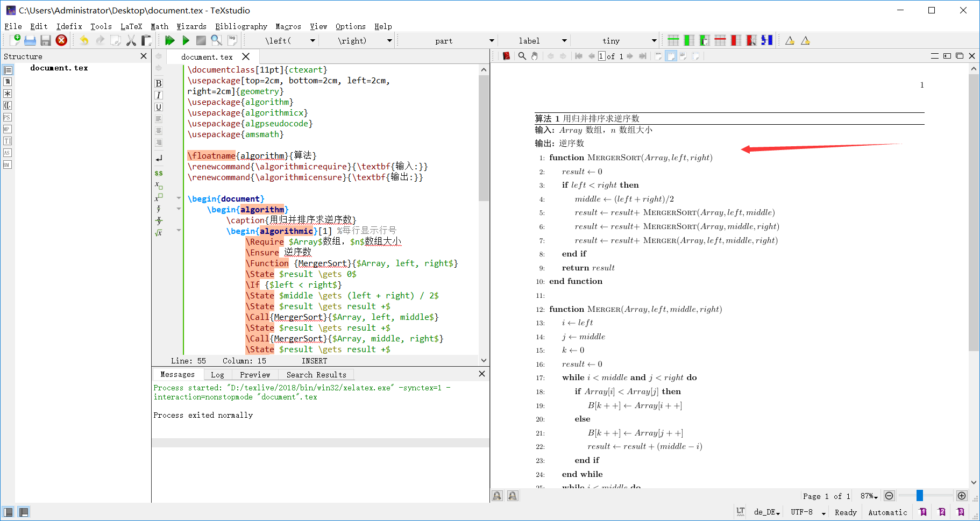This screenshot has width=980, height=521.
Task: Show the structure view side icon
Action: click(x=8, y=70)
